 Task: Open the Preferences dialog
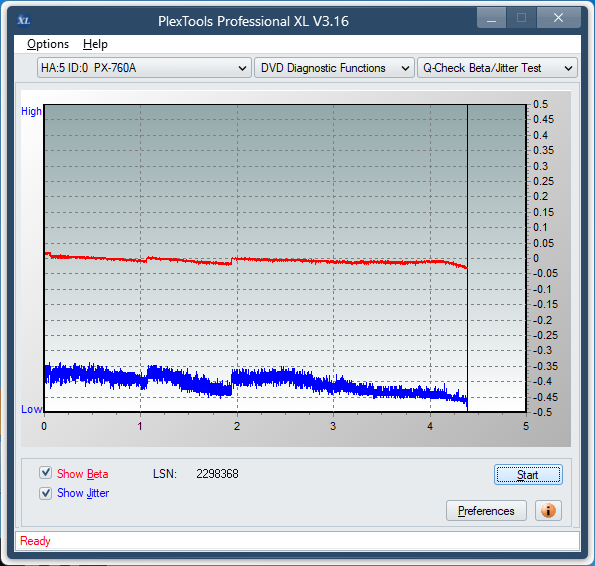tap(486, 511)
